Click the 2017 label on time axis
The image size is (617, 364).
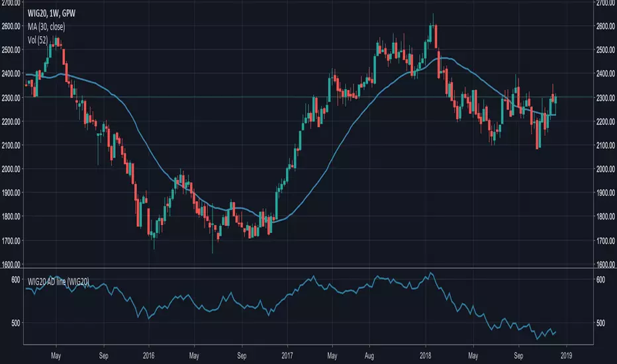point(287,356)
